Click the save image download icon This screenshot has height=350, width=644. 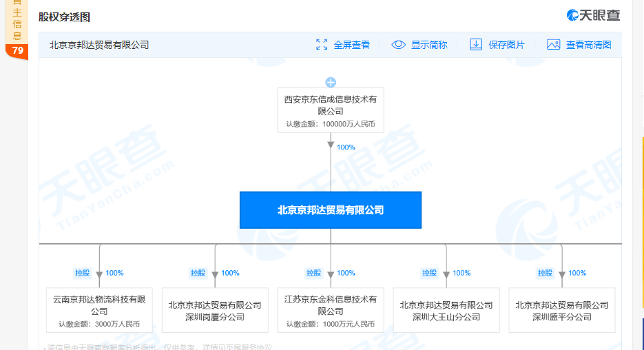click(x=476, y=45)
